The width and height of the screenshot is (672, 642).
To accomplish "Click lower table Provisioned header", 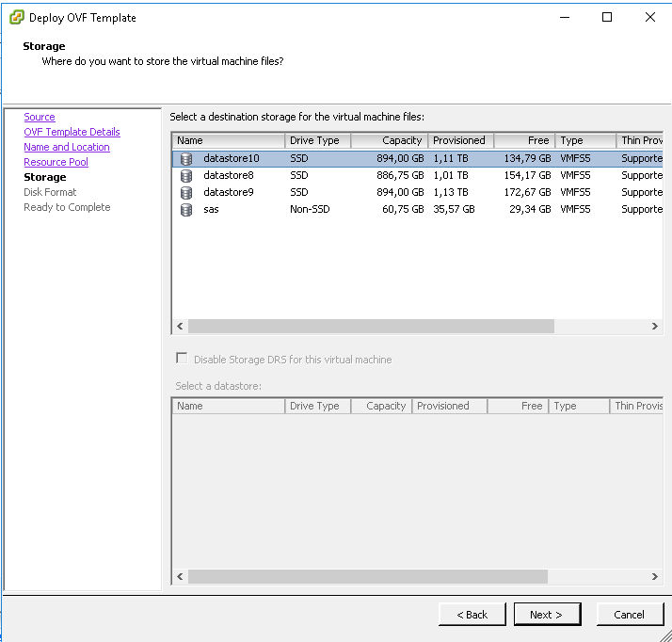I will [450, 406].
